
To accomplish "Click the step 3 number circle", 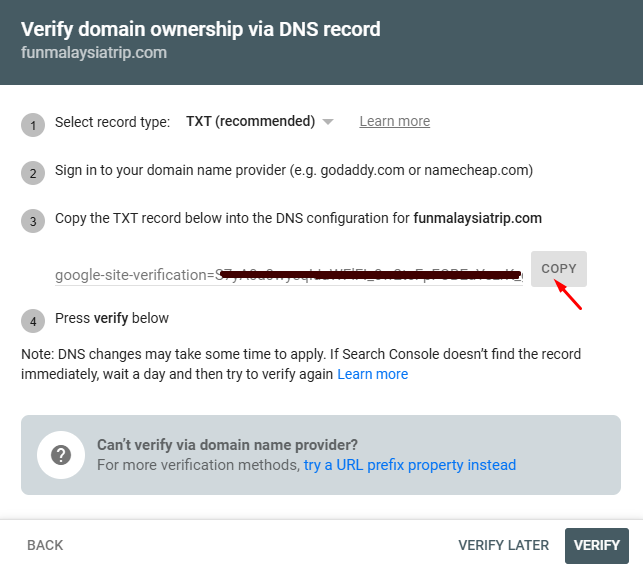I will pyautogui.click(x=33, y=221).
